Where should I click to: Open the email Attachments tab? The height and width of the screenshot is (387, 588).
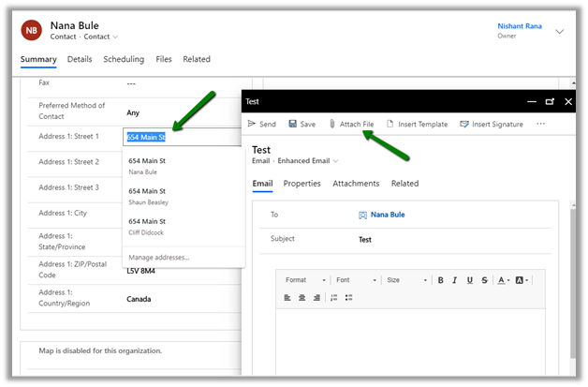[x=356, y=184]
